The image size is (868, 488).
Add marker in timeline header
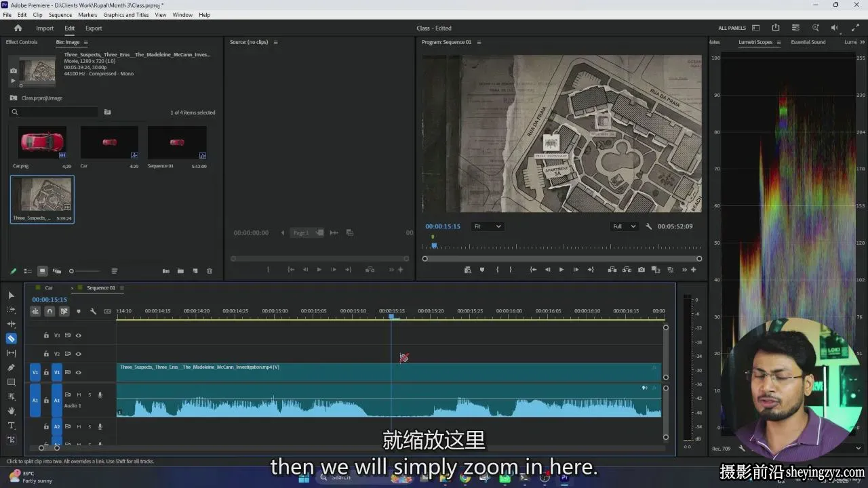79,311
